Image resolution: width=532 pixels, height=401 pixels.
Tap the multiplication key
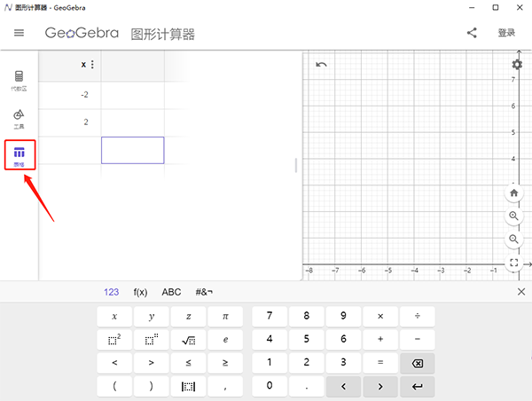coord(380,317)
